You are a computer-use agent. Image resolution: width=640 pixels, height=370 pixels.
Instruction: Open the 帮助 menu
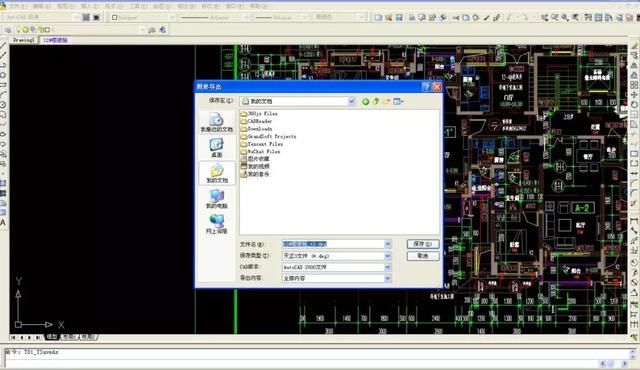tap(259, 6)
